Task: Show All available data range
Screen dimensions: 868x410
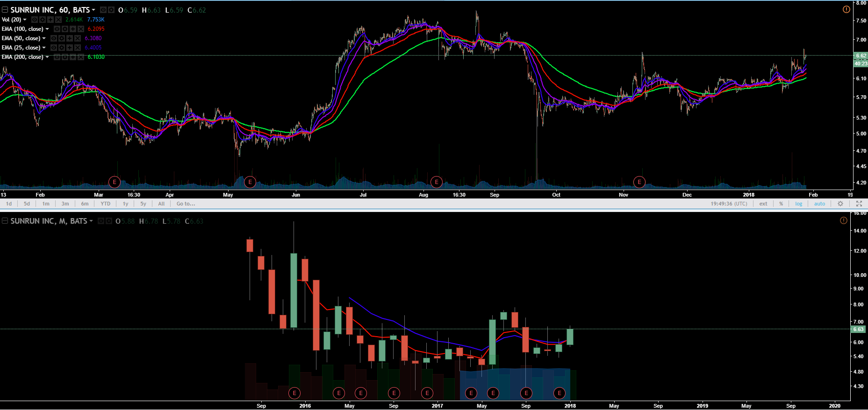Action: click(161, 204)
